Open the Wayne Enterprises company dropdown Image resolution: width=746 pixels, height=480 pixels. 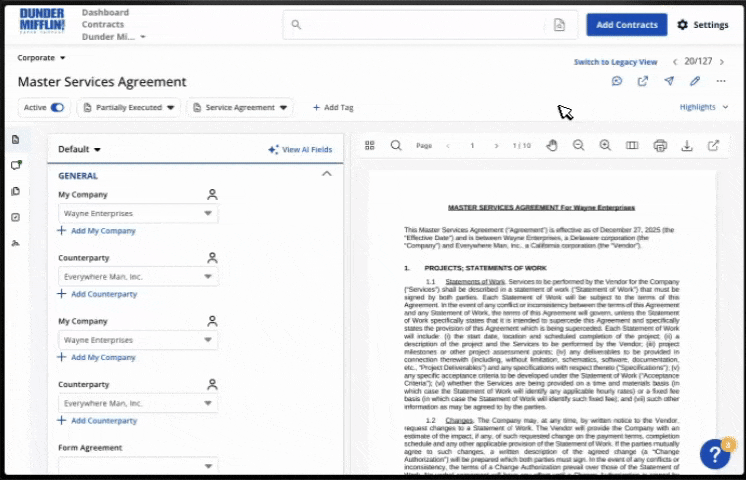[x=138, y=214]
